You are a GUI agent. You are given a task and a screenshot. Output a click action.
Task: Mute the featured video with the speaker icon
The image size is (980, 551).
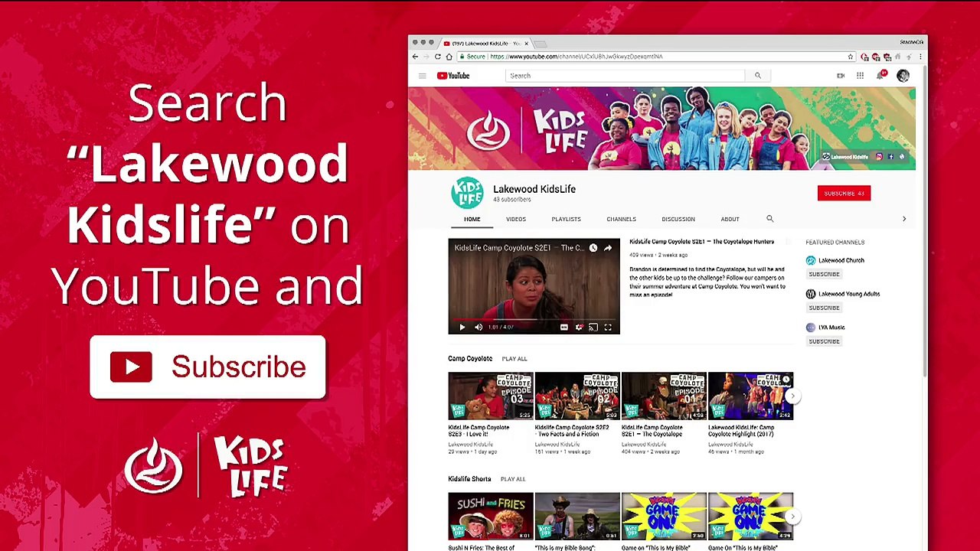479,328
